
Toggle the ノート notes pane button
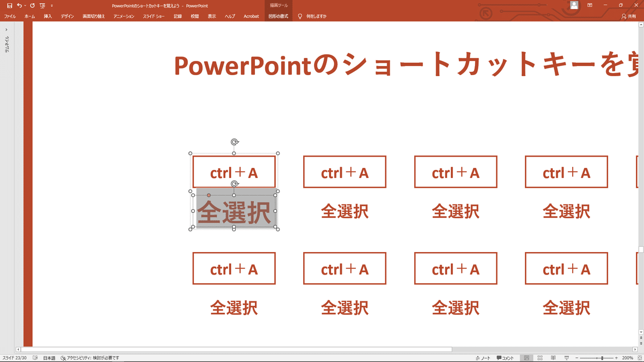pyautogui.click(x=484, y=358)
